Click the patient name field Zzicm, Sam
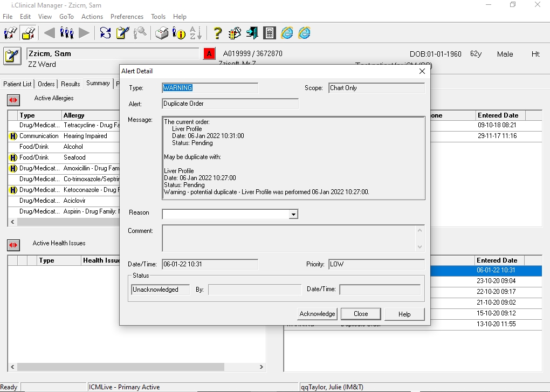The height and width of the screenshot is (392, 550). [x=113, y=53]
